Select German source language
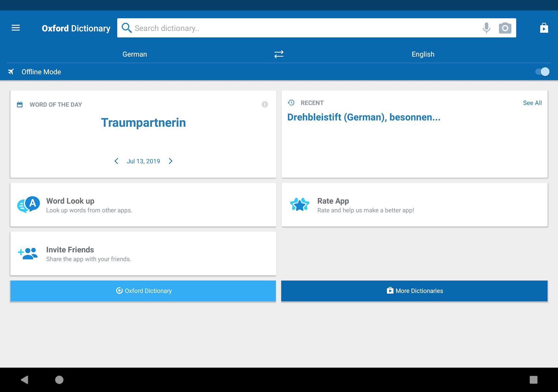Viewport: 558px width, 392px height. 135,54
